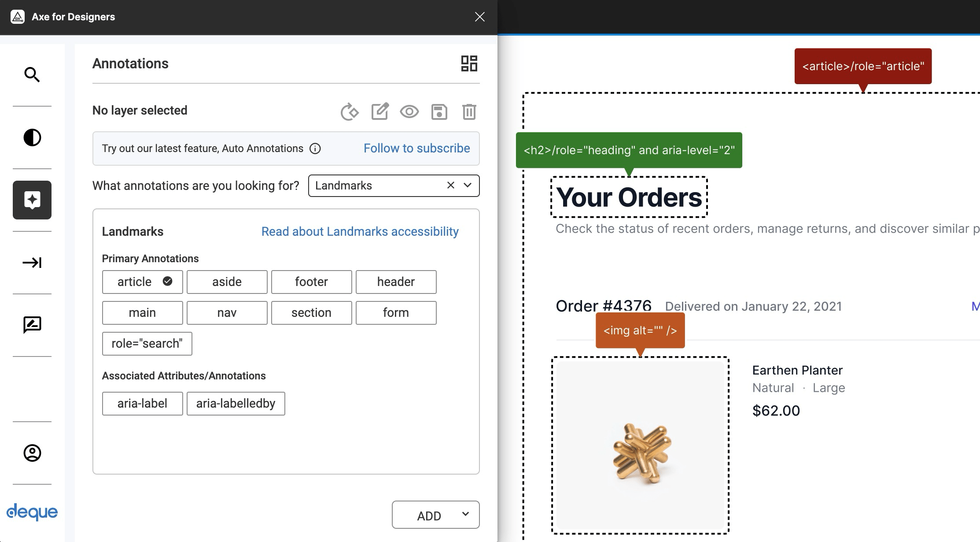Expand the Landmarks annotation type dropdown

pos(468,186)
